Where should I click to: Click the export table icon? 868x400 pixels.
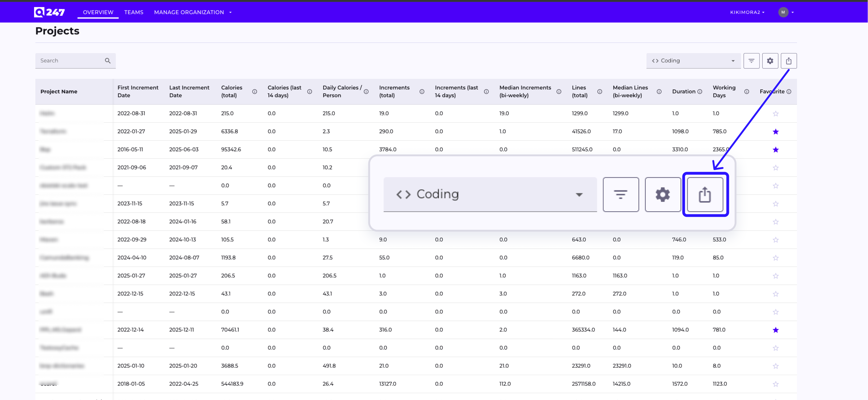coord(789,61)
